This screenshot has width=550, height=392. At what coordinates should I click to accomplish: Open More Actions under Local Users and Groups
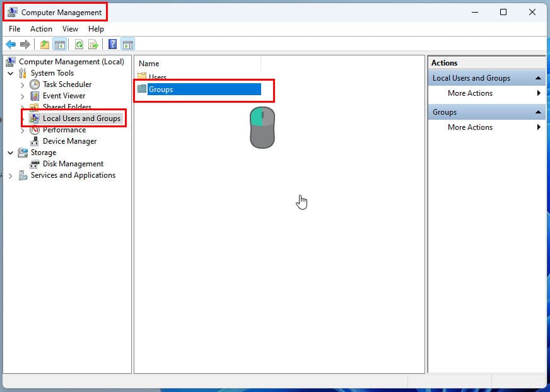470,93
